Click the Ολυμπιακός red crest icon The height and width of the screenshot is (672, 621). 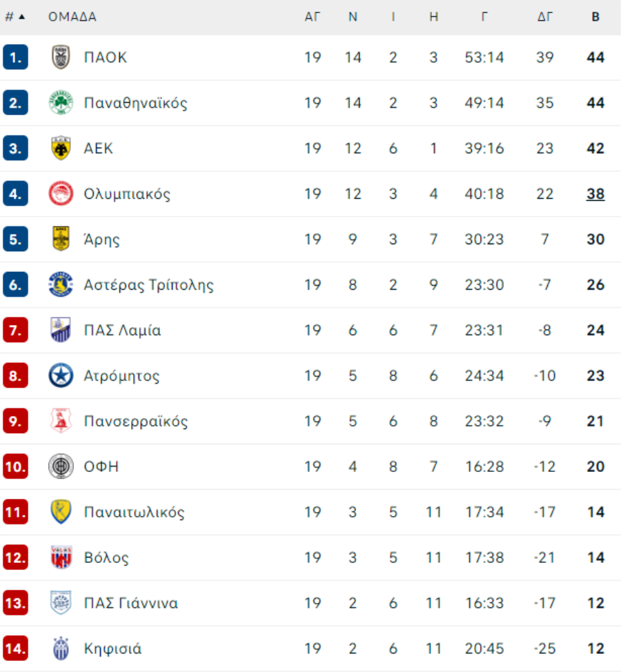tap(61, 193)
